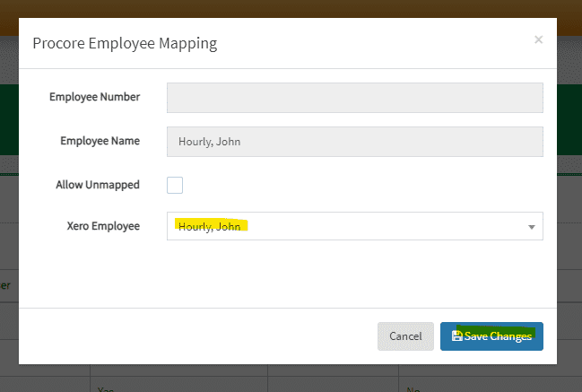Enable the Allow Unmapped checkbox

click(x=175, y=185)
